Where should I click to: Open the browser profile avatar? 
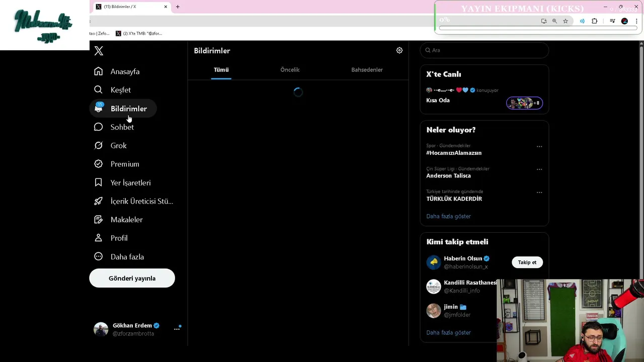(x=624, y=21)
